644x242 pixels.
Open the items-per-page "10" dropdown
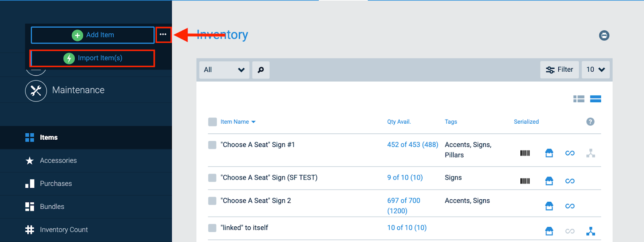click(x=595, y=70)
